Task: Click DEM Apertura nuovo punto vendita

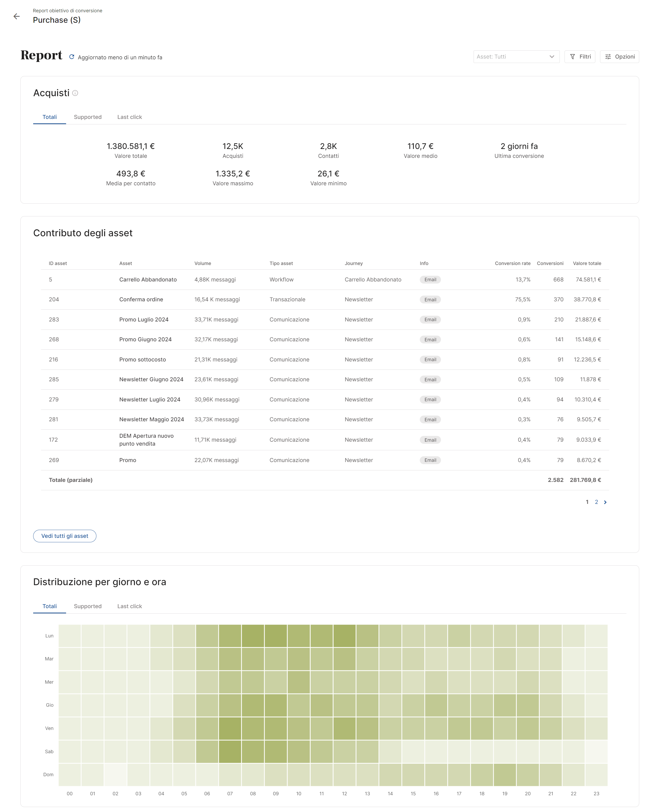Action: pyautogui.click(x=147, y=440)
